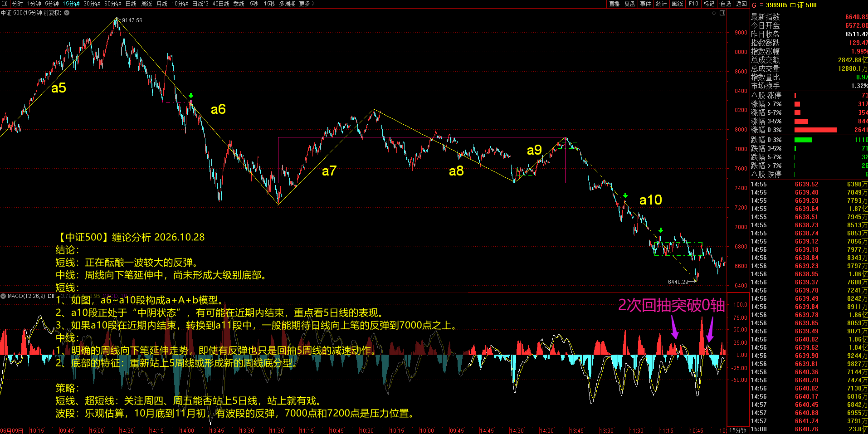Switch to the 月线 monthly chart
The height and width of the screenshot is (434, 868).
162,4
